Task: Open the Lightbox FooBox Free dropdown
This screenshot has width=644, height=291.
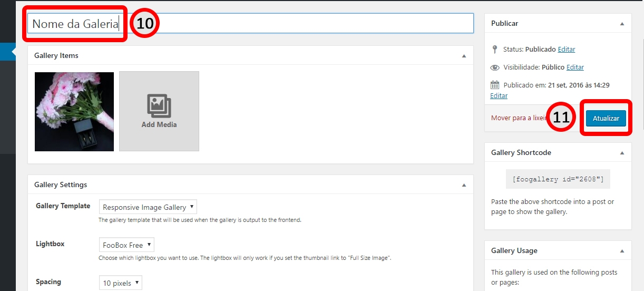Action: pos(126,245)
